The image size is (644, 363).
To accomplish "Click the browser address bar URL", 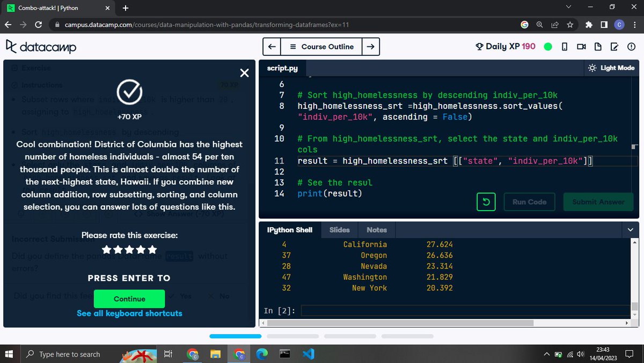I will 207,25.
